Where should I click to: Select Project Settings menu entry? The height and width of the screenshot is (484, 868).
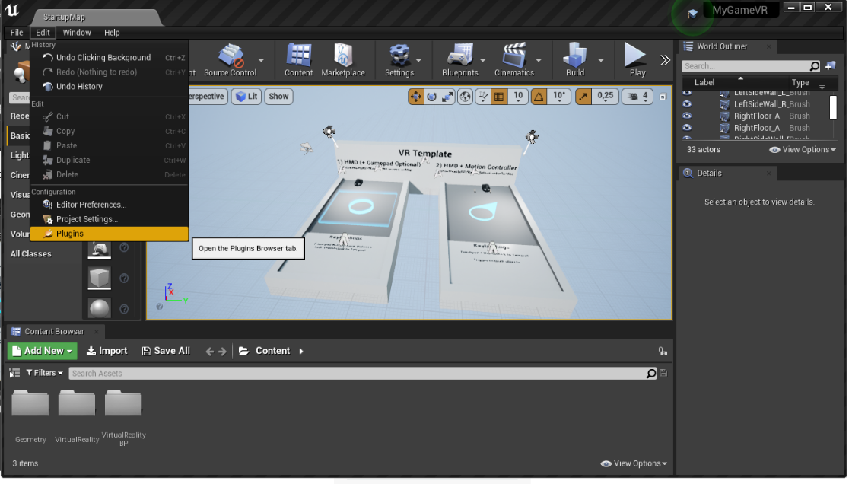(87, 219)
